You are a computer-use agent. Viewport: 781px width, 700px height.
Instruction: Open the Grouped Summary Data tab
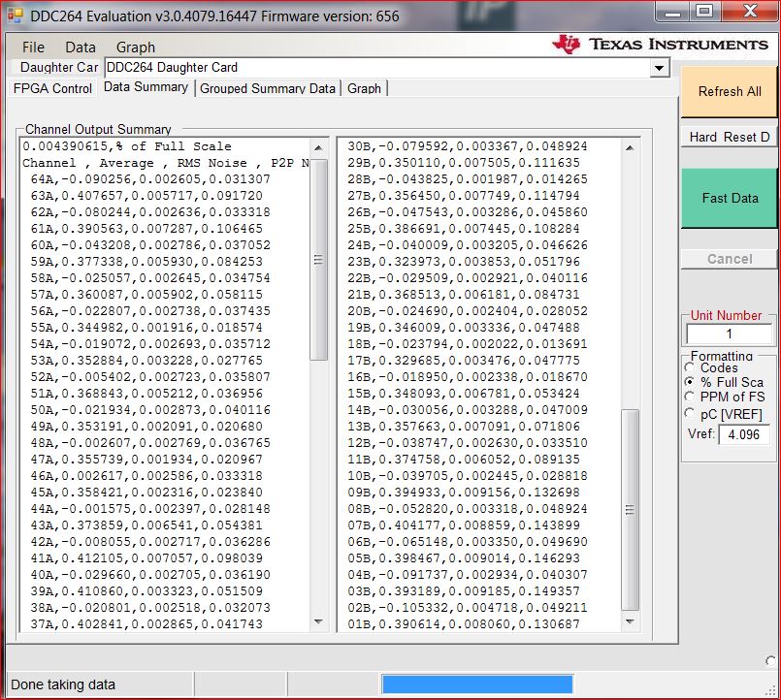[x=268, y=88]
